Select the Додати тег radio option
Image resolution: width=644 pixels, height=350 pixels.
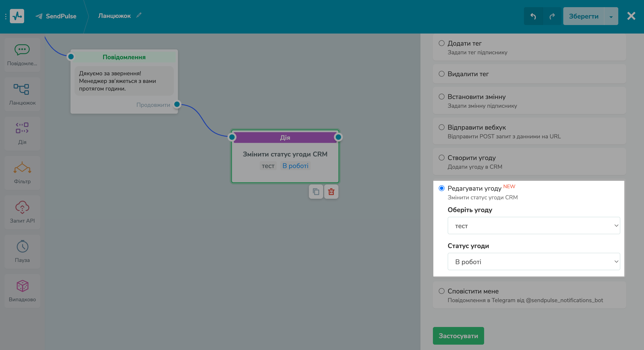pyautogui.click(x=441, y=43)
